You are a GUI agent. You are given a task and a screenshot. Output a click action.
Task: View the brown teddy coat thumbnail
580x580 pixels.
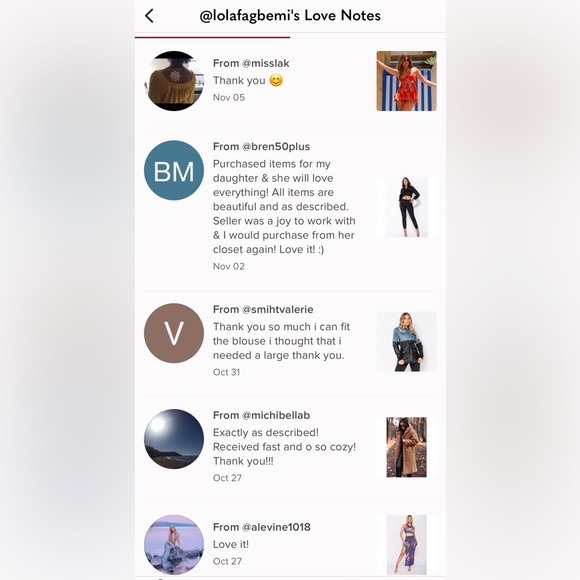(x=407, y=447)
